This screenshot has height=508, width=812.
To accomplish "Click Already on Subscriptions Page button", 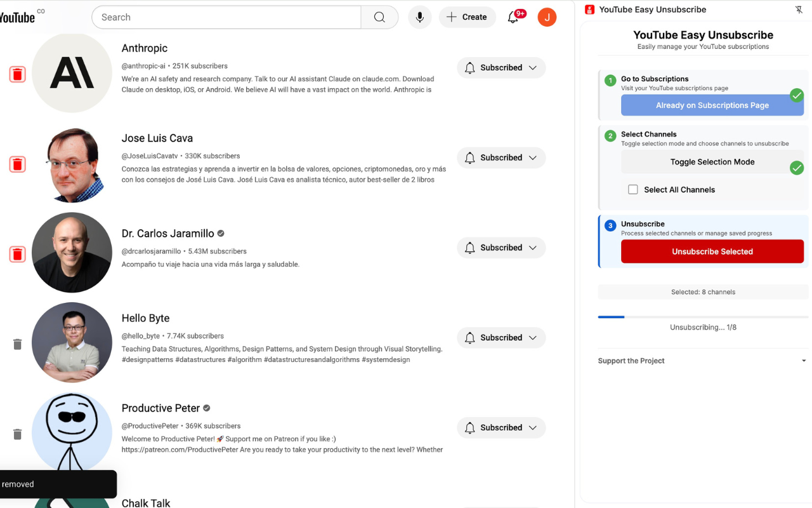I will (x=712, y=105).
